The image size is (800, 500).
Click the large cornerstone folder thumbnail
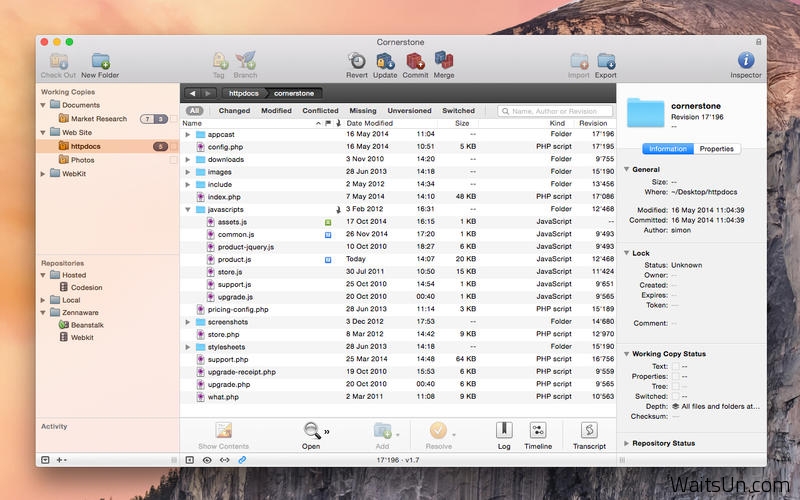[x=645, y=112]
